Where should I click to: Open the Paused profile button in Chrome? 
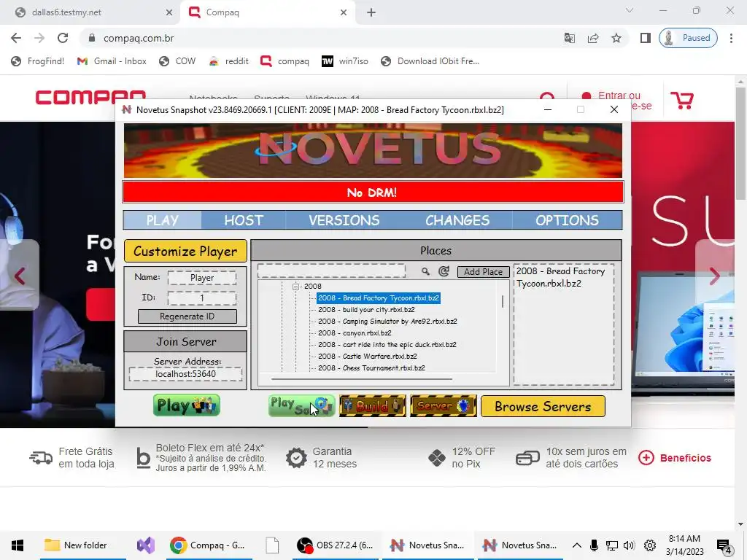tap(689, 38)
